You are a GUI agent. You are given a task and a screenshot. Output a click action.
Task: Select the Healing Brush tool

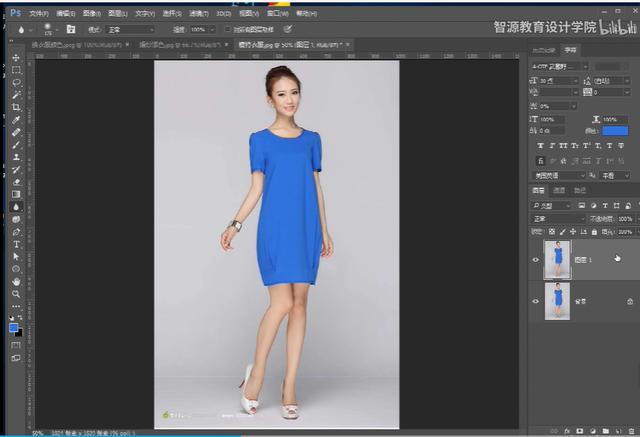(16, 132)
